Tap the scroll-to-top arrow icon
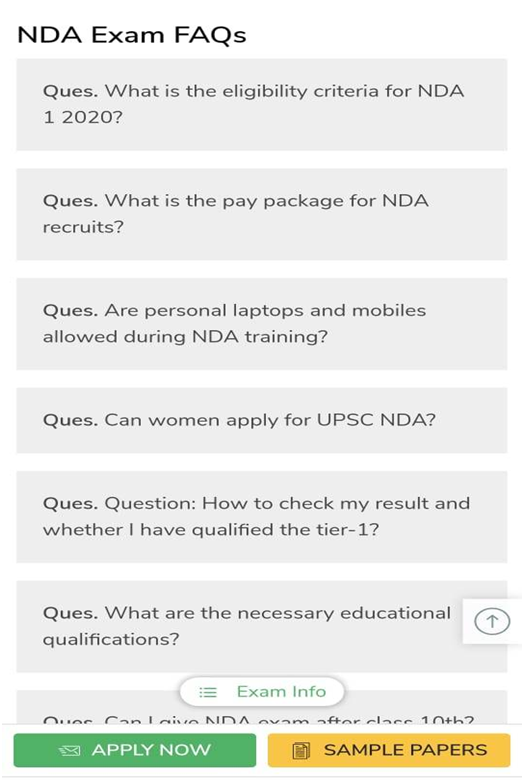This screenshot has width=524, height=784. (492, 622)
